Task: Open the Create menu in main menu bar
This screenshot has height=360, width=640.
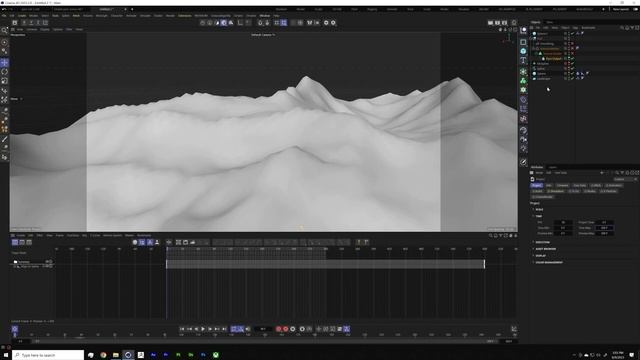Action: click(x=22, y=16)
